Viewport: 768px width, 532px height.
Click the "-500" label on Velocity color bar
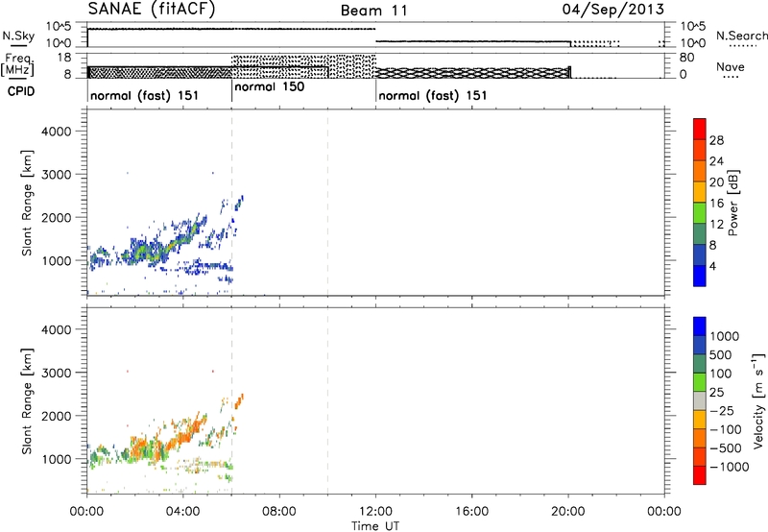tap(726, 447)
